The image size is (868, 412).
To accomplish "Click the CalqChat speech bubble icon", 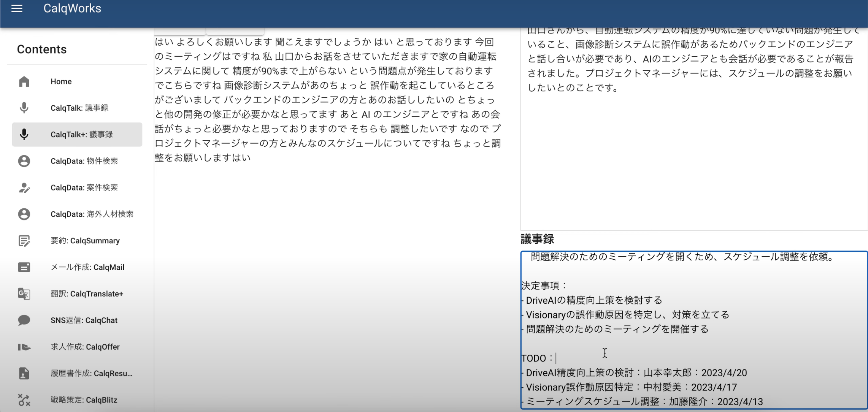I will [x=24, y=320].
